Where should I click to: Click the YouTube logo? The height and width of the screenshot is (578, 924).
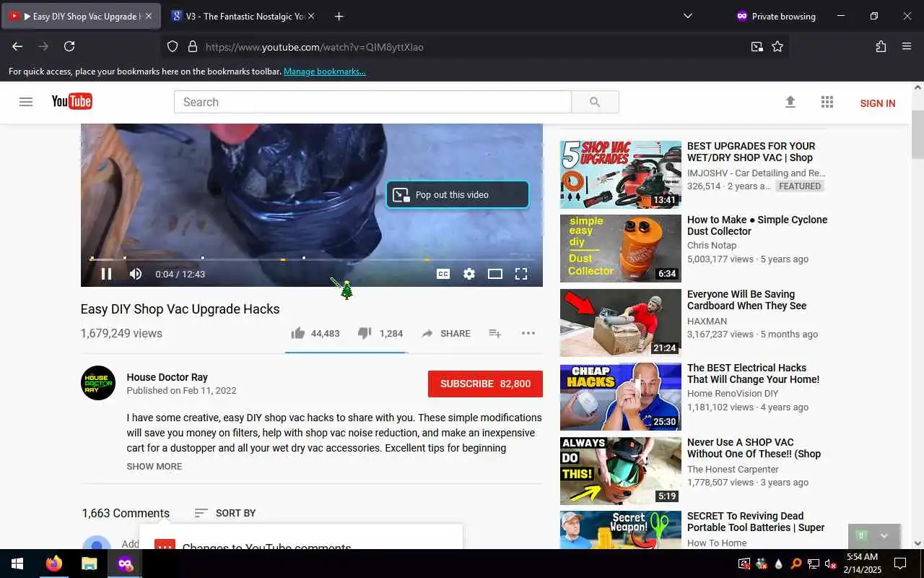(x=71, y=101)
